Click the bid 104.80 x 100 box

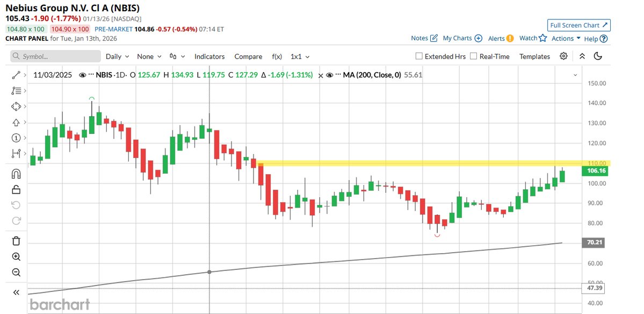(x=26, y=29)
